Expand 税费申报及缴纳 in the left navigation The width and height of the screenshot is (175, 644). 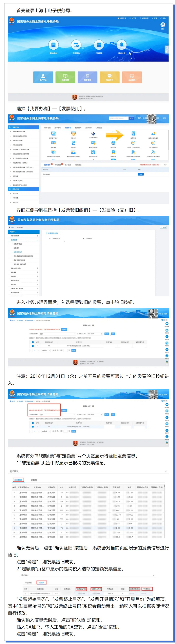[24, 268]
